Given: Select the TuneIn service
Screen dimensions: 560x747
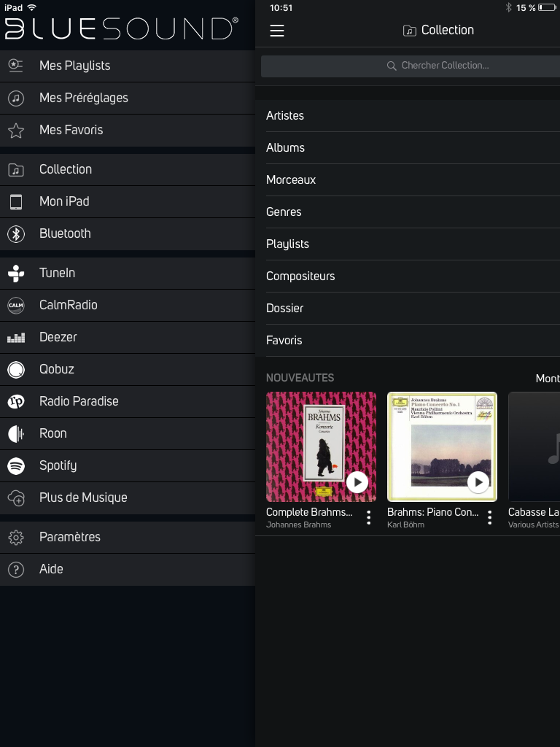Looking at the screenshot, I should [x=128, y=273].
